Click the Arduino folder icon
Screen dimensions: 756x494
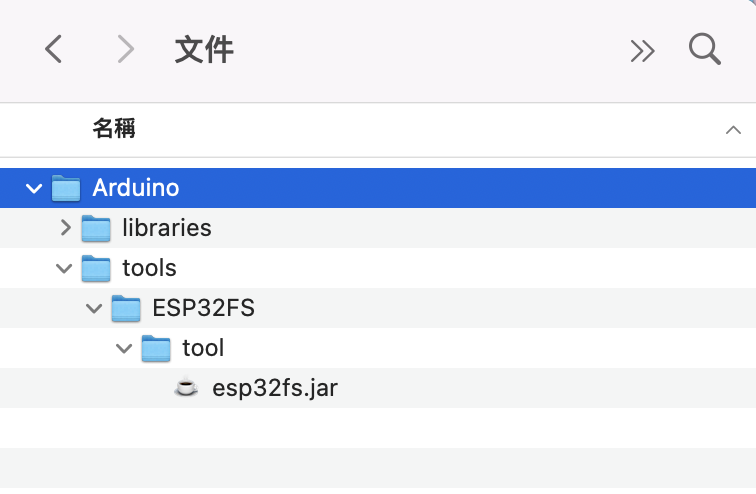pyautogui.click(x=66, y=187)
